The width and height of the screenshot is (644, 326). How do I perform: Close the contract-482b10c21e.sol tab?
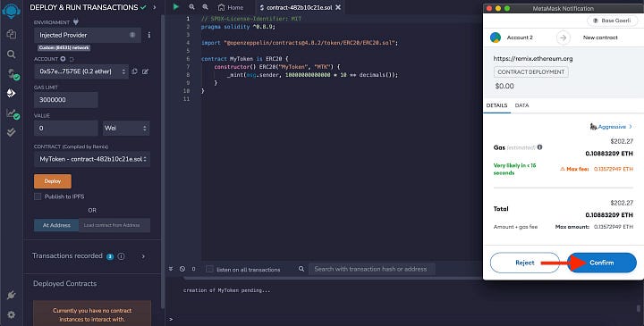338,7
